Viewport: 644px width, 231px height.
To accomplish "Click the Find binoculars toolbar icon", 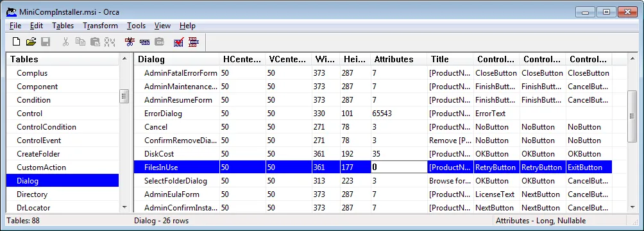I will click(109, 42).
